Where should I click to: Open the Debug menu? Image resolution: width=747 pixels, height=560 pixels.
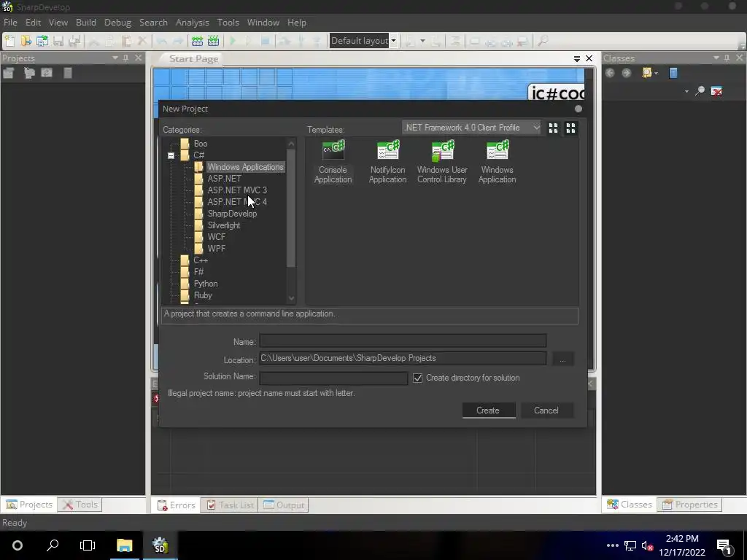point(117,23)
